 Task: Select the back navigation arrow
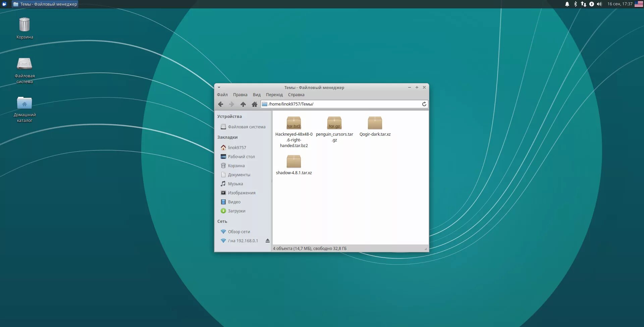coord(221,104)
